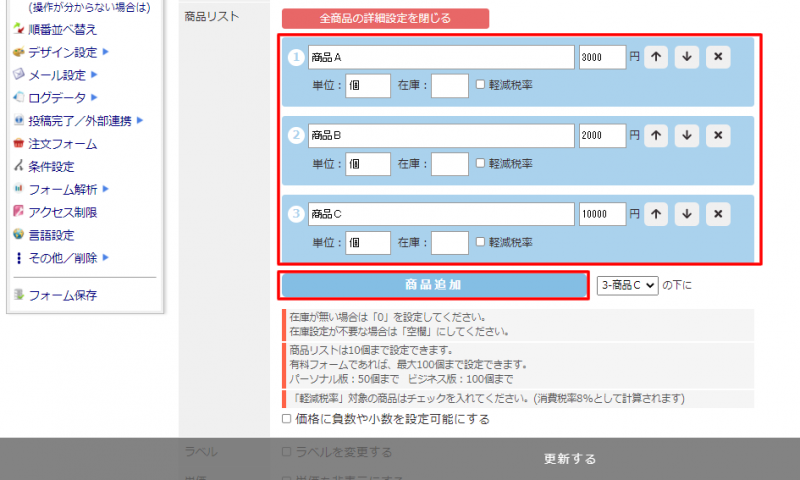Image resolution: width=800 pixels, height=480 pixels.
Task: Delete 商品C using the X button
Action: pos(717,213)
